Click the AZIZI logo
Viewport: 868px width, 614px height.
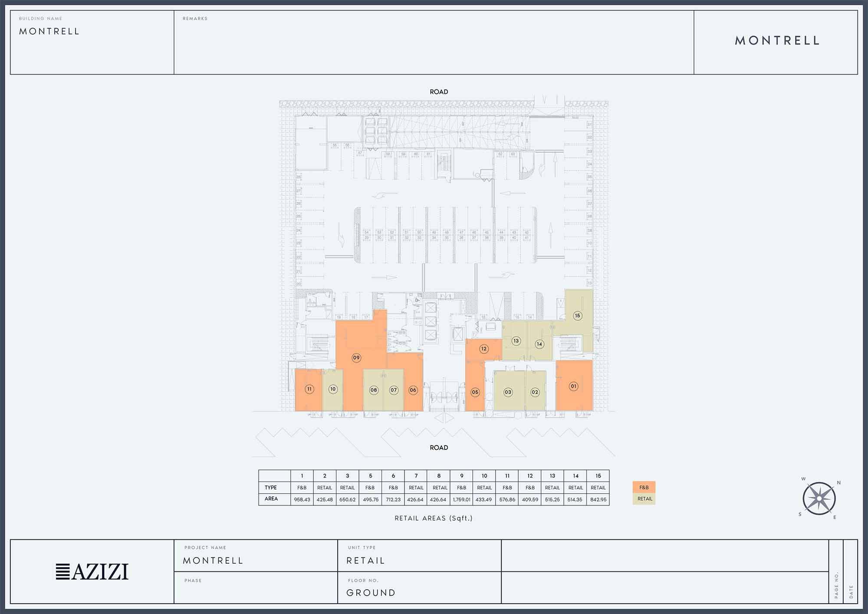[x=92, y=571]
